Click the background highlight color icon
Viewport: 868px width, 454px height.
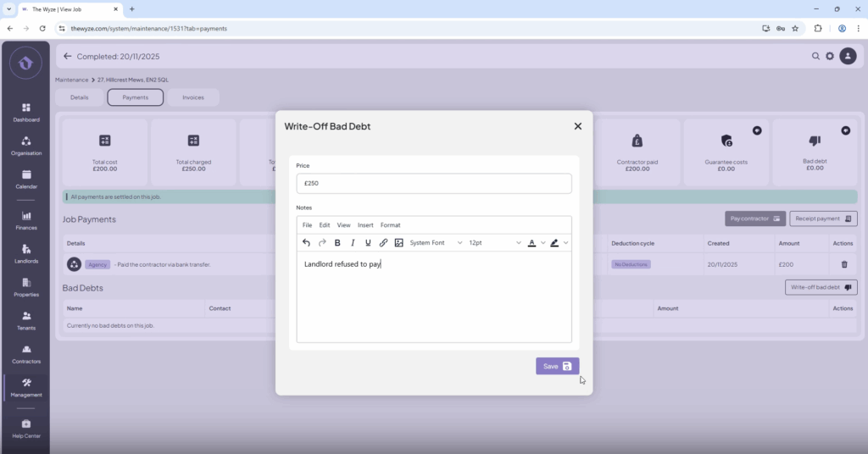pyautogui.click(x=554, y=242)
